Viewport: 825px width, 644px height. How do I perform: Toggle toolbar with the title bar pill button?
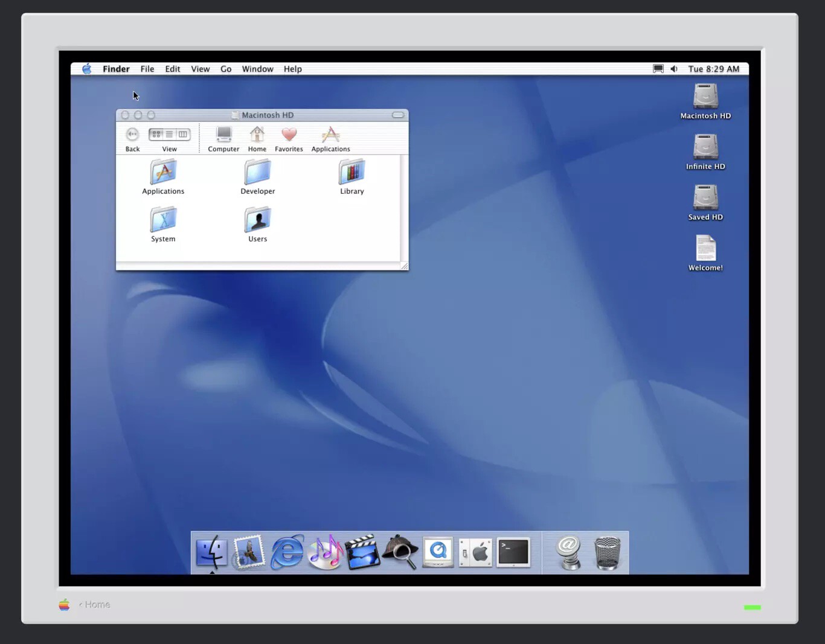[x=397, y=115]
